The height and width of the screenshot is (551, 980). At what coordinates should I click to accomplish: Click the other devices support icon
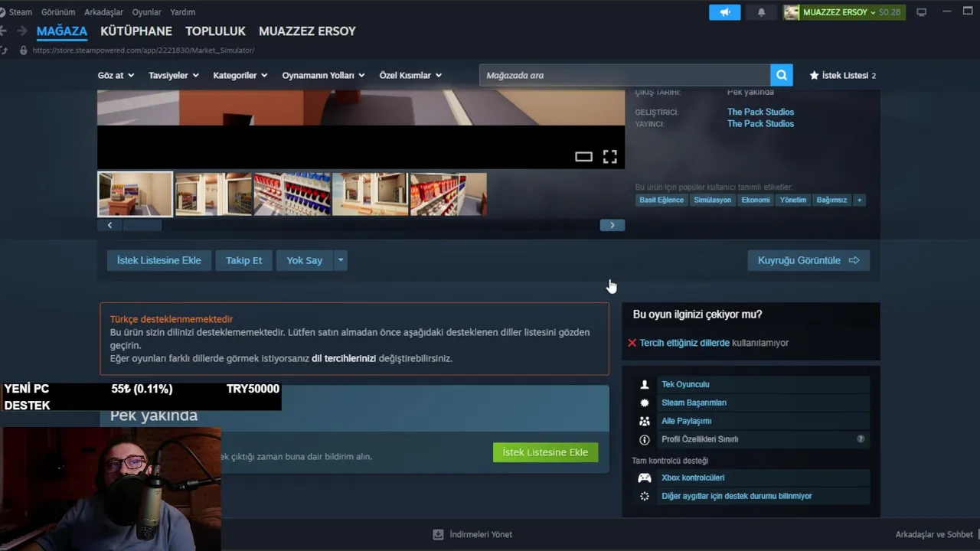(x=645, y=496)
